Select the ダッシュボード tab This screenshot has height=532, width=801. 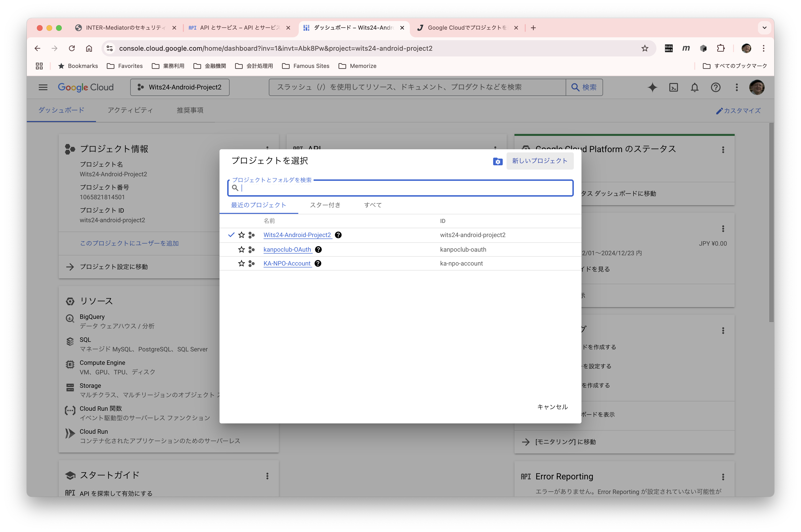61,110
